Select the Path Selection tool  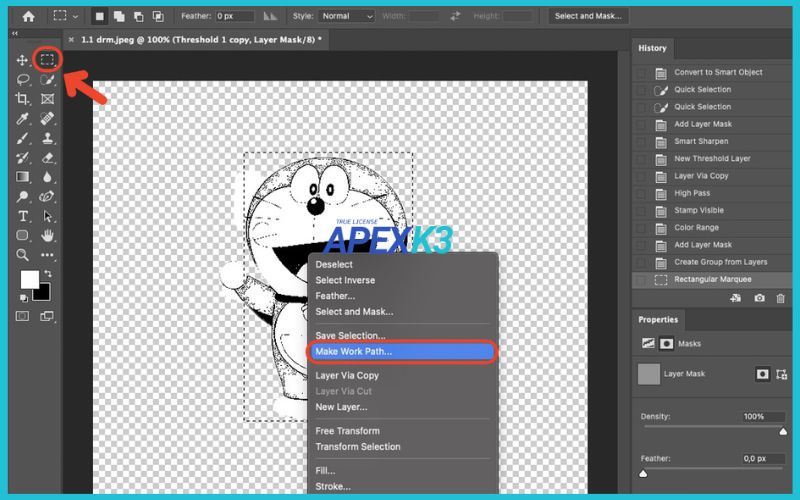point(47,216)
